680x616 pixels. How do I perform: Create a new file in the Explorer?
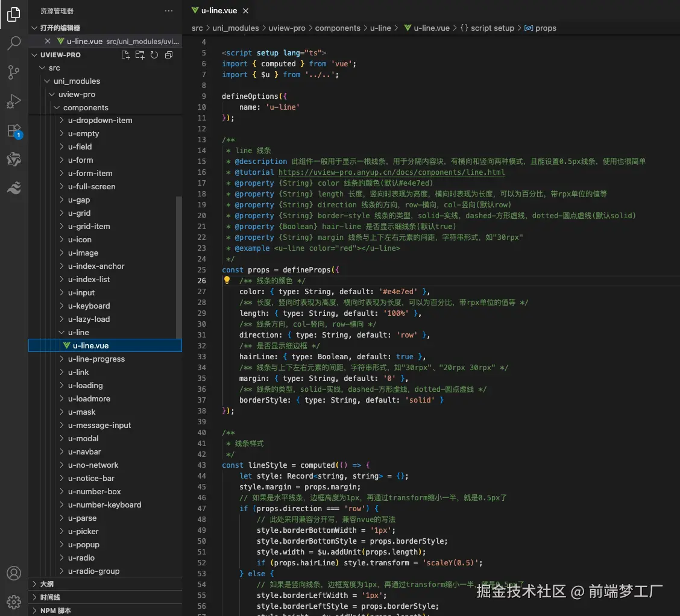(x=125, y=54)
